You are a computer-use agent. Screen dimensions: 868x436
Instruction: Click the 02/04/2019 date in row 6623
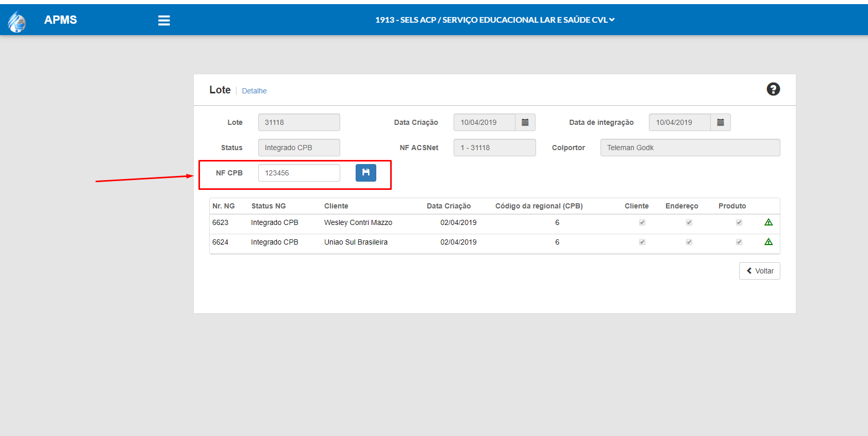coord(458,222)
